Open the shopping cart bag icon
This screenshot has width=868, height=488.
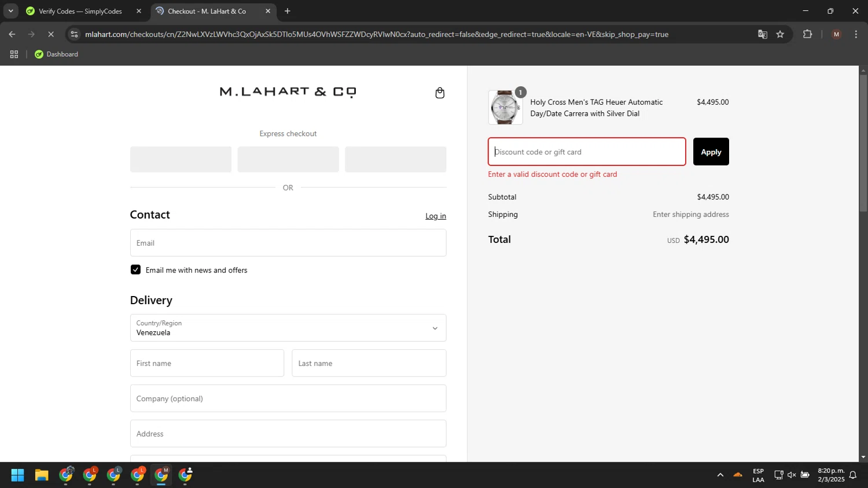(440, 93)
